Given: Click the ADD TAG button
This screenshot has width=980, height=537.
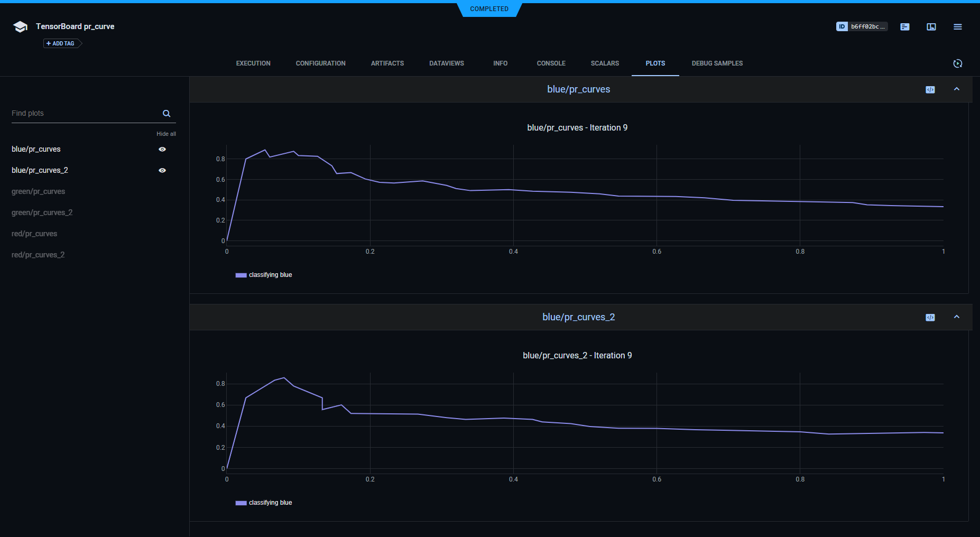Looking at the screenshot, I should click(61, 43).
